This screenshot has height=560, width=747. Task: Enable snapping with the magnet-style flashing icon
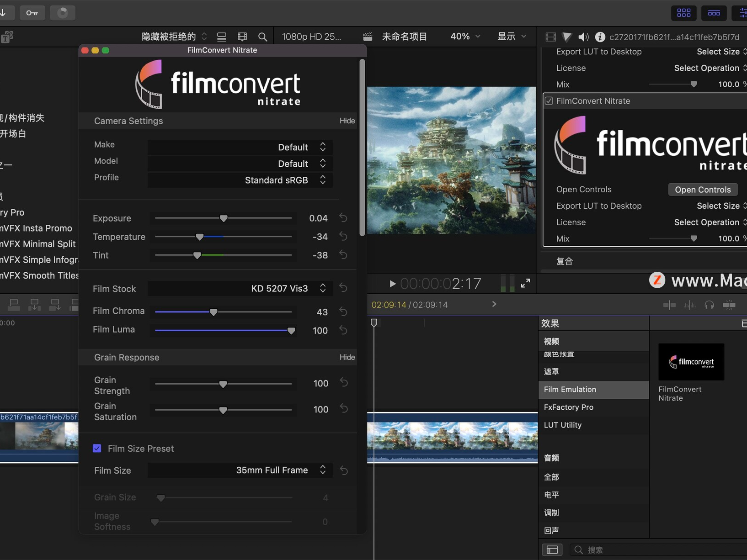(x=730, y=305)
